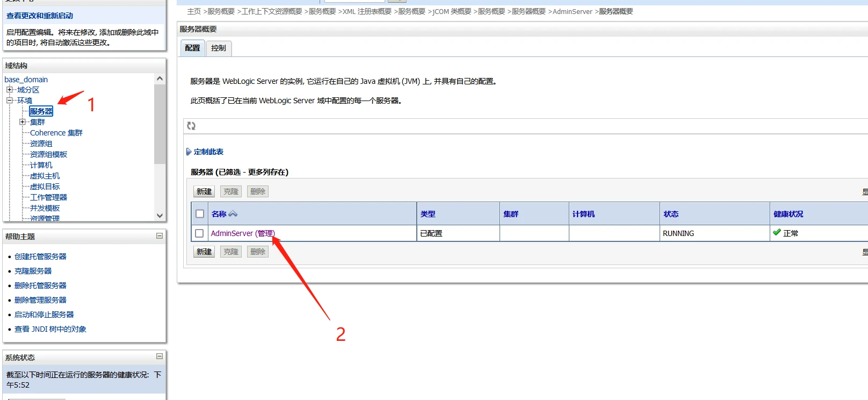Click the refresh icon above the servers table
The height and width of the screenshot is (400, 868).
coord(191,126)
